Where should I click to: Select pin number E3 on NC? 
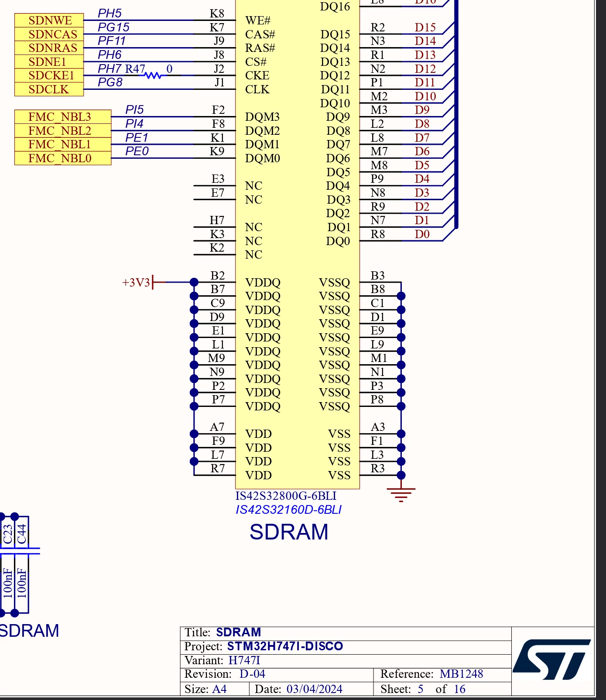click(218, 179)
